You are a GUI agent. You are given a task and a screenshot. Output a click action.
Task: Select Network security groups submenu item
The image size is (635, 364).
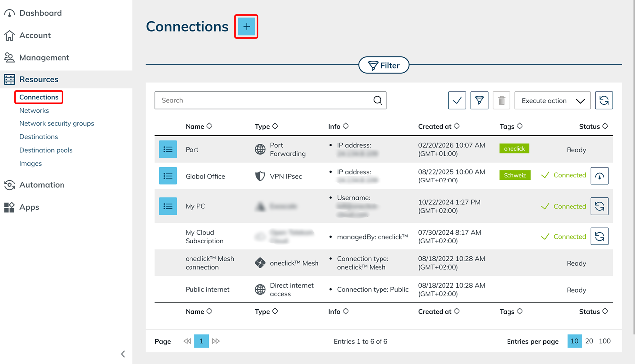click(x=57, y=123)
